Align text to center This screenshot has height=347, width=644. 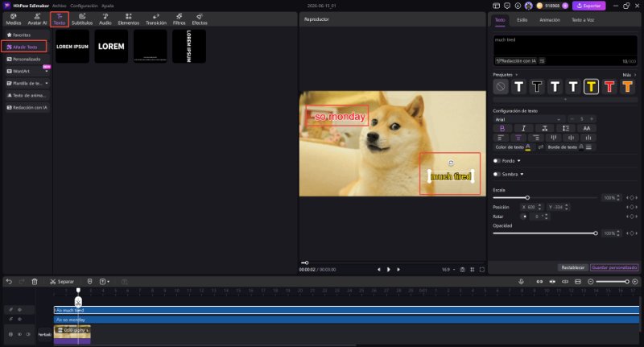[518, 138]
